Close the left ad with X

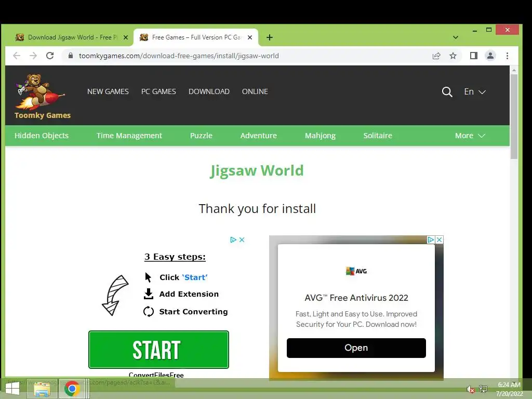click(242, 240)
